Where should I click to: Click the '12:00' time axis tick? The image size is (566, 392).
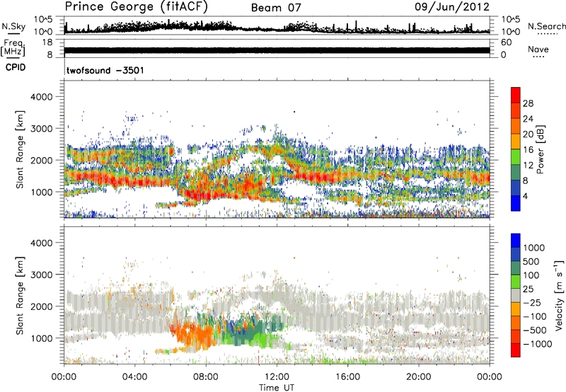coord(277,377)
